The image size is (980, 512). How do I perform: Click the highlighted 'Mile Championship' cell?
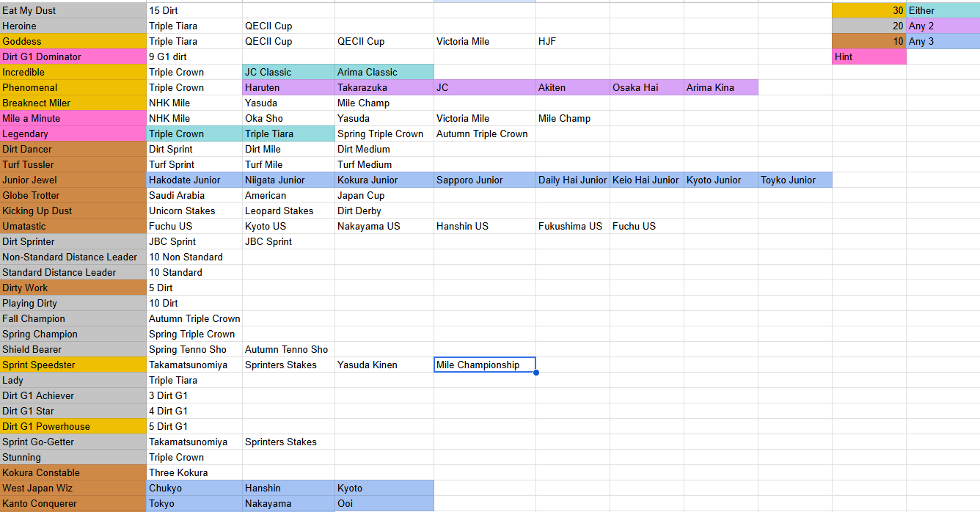(x=485, y=365)
